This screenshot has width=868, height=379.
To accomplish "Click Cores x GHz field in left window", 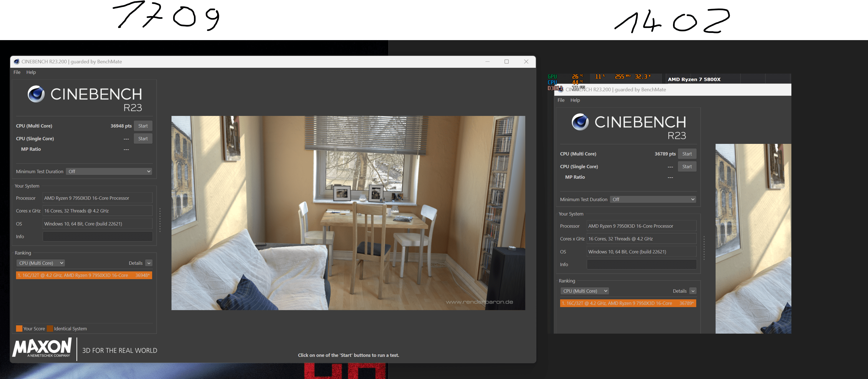I will pos(97,211).
